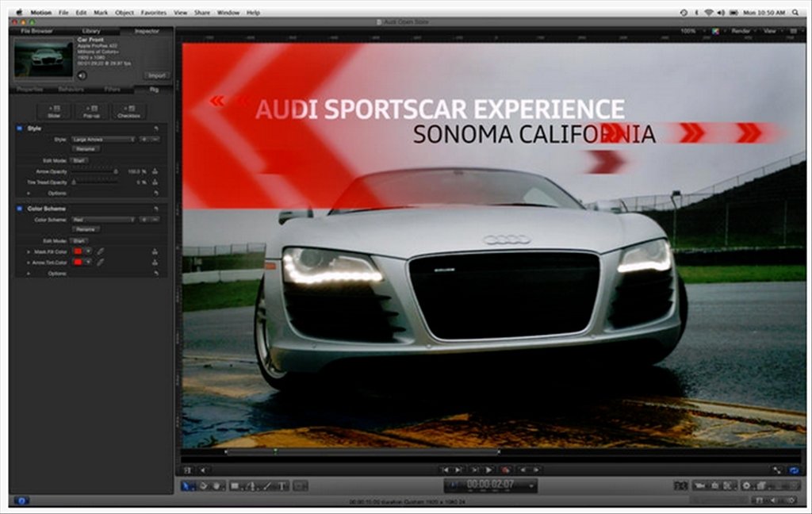Open the canvas View pop-up menu
Viewport: 812px width, 514px height.
[x=771, y=32]
